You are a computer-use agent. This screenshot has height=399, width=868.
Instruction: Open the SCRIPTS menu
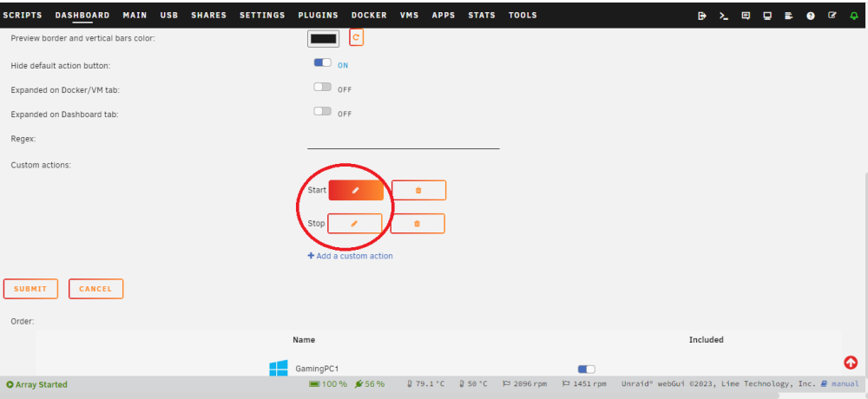(x=23, y=16)
